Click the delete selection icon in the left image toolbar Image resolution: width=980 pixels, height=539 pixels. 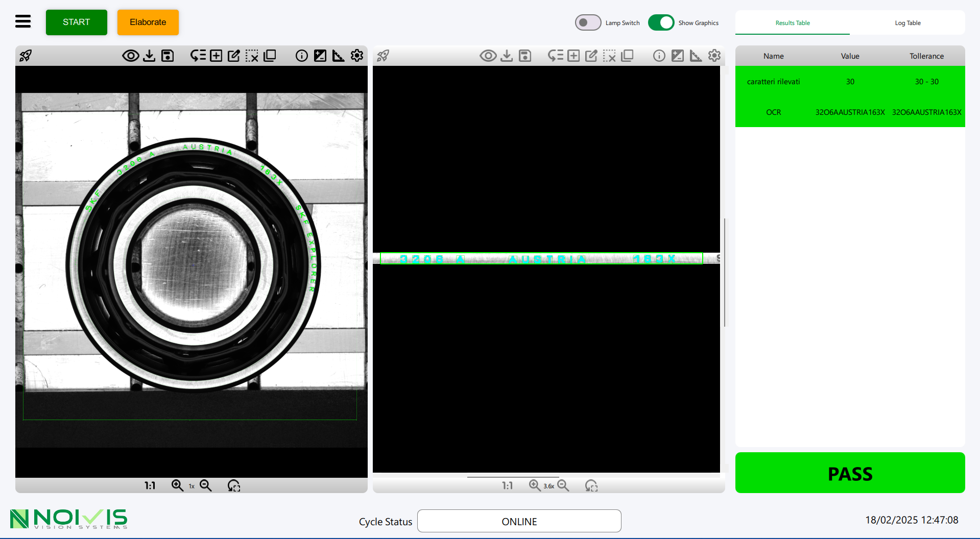252,56
